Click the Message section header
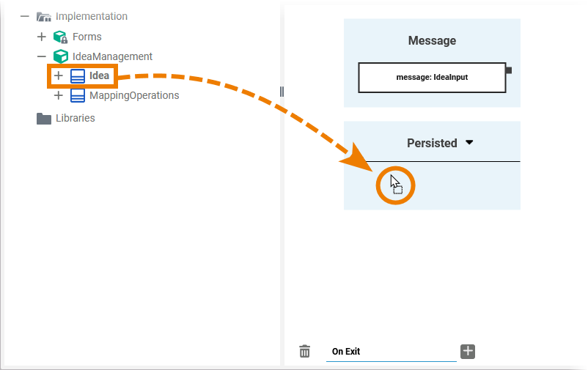The width and height of the screenshot is (588, 370). [x=432, y=41]
